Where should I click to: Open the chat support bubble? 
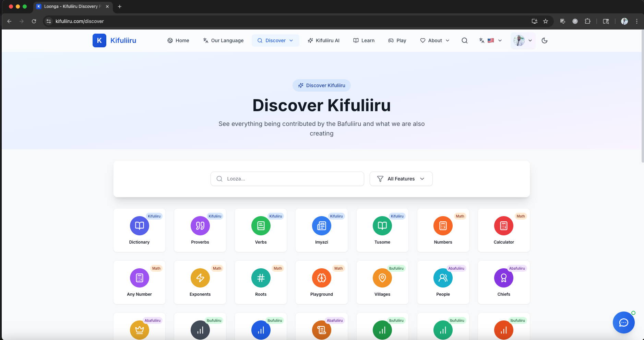pyautogui.click(x=623, y=323)
